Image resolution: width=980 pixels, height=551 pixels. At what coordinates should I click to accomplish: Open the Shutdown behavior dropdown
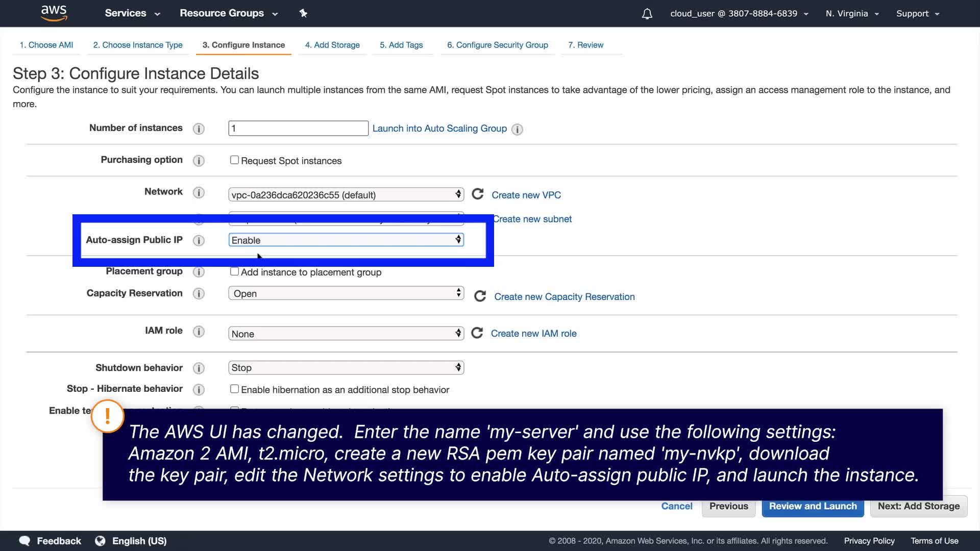(x=346, y=368)
